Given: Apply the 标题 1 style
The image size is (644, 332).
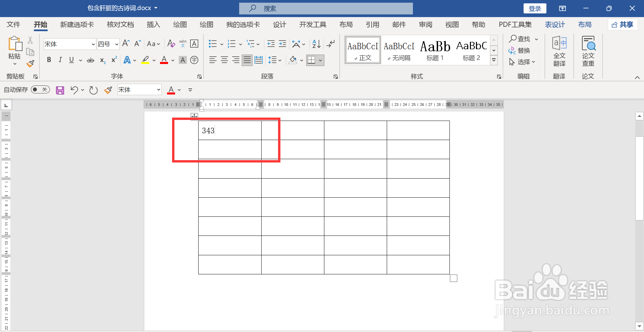Looking at the screenshot, I should (x=435, y=50).
